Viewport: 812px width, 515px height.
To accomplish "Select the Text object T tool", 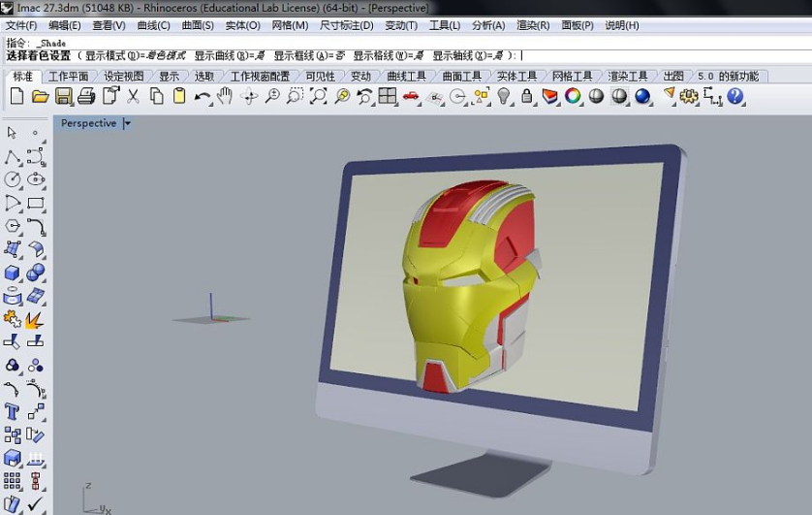I will click(12, 412).
